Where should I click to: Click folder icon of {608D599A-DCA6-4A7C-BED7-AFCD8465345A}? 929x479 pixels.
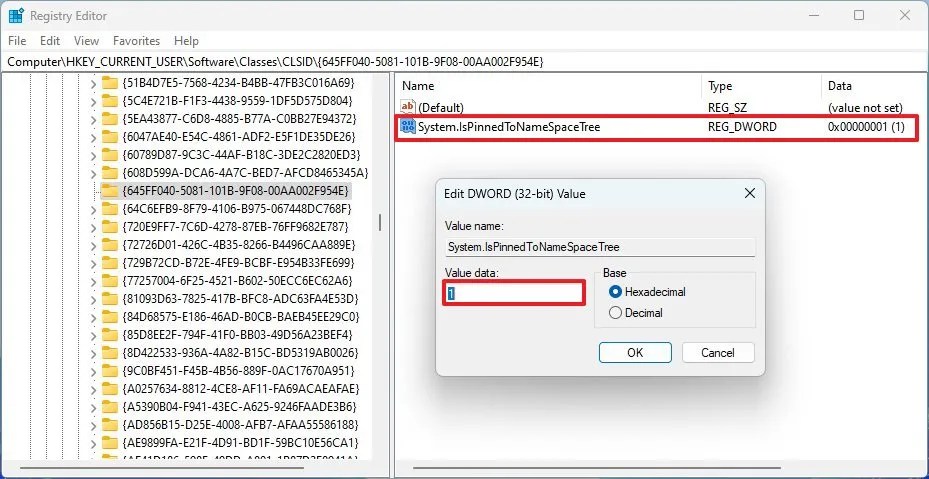click(110, 173)
